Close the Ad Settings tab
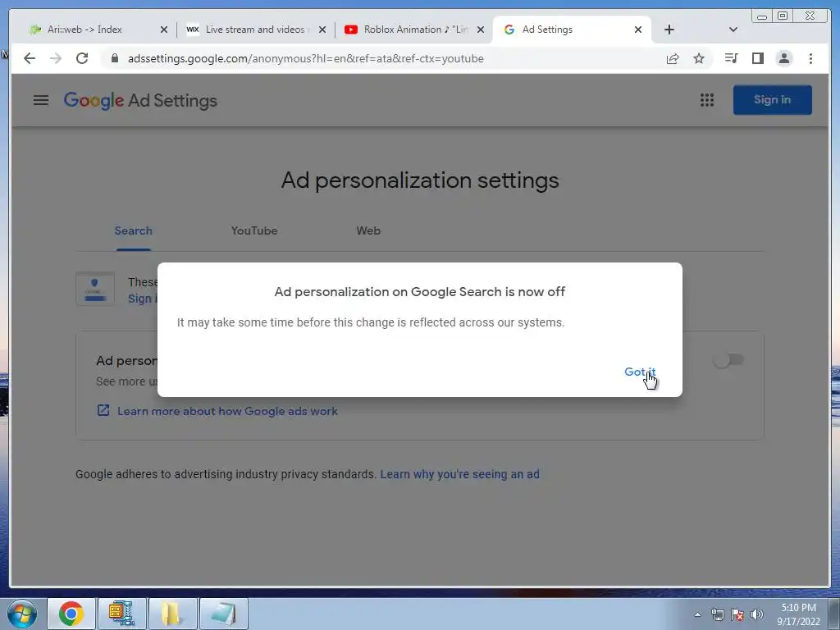Image resolution: width=840 pixels, height=630 pixels. [x=638, y=30]
